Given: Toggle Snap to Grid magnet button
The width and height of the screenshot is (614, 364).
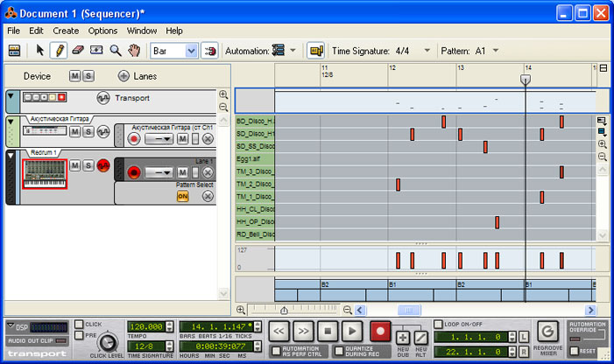Looking at the screenshot, I should 209,51.
